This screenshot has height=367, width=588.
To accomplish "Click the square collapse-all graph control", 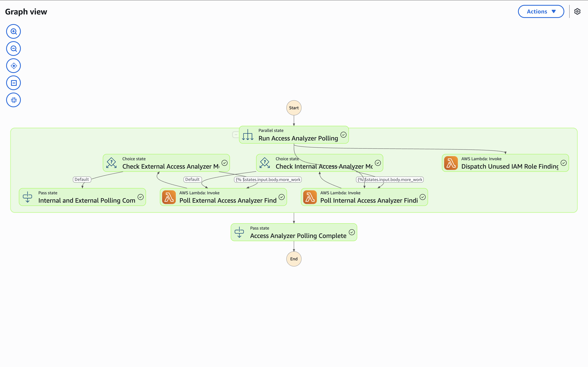I will 13,83.
